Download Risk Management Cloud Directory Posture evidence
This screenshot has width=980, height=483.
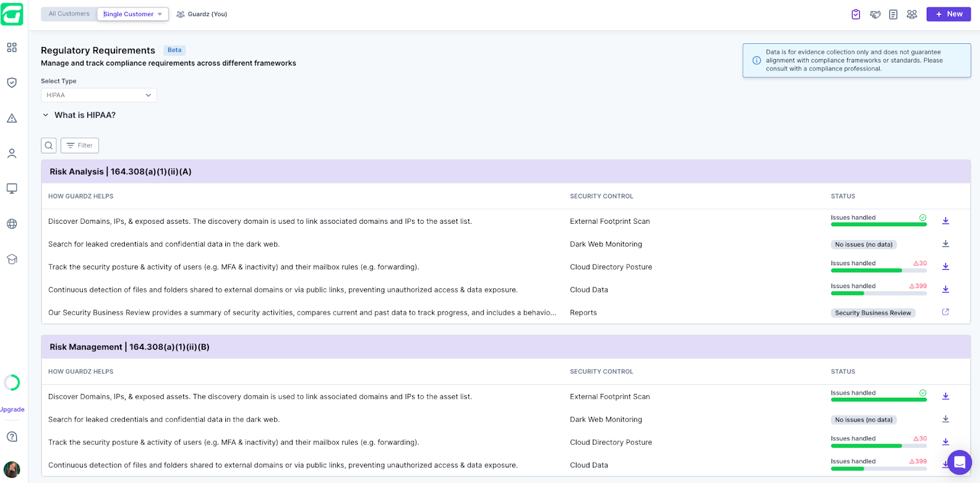pos(945,442)
